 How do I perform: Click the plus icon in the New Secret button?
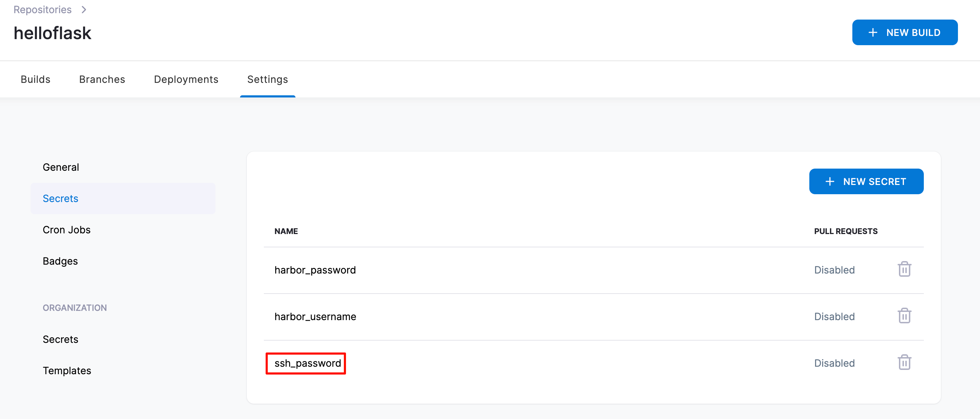[829, 181]
